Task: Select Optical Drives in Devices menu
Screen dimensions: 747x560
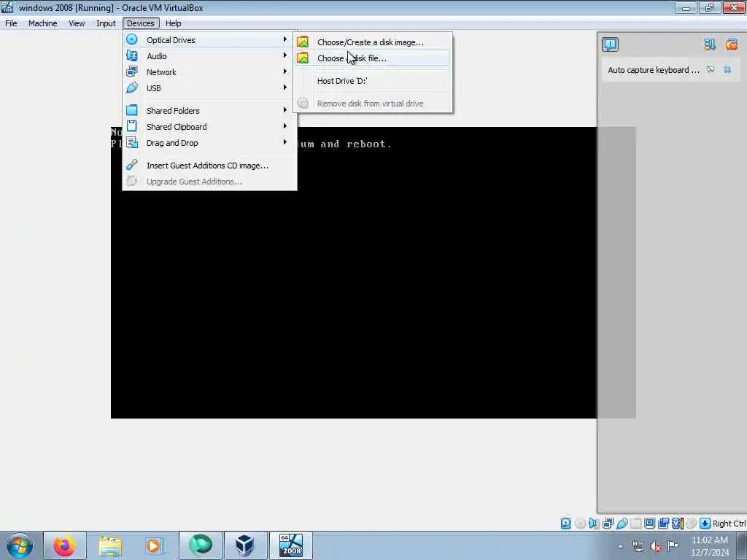Action: (x=209, y=40)
